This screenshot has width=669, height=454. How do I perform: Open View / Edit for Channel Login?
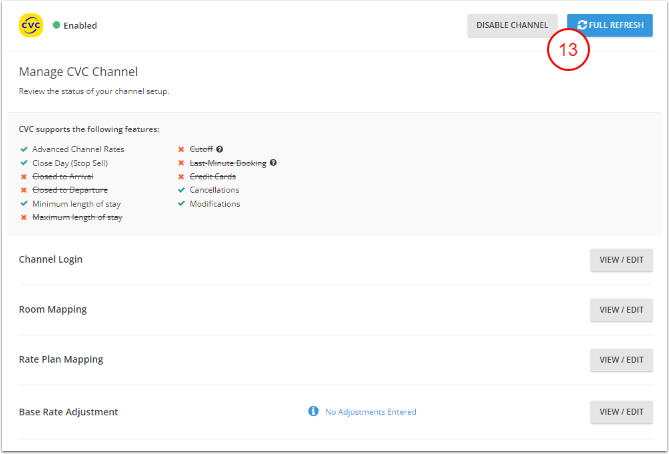pos(621,260)
